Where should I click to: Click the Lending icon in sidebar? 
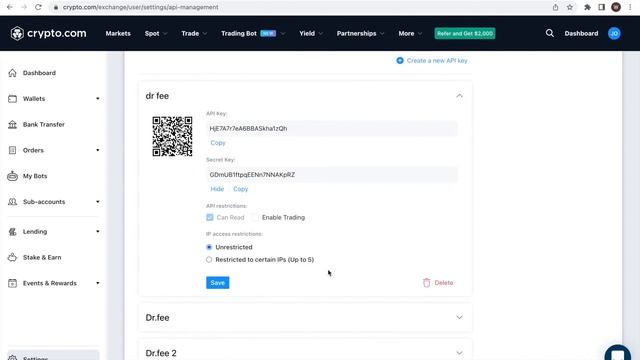click(13, 231)
